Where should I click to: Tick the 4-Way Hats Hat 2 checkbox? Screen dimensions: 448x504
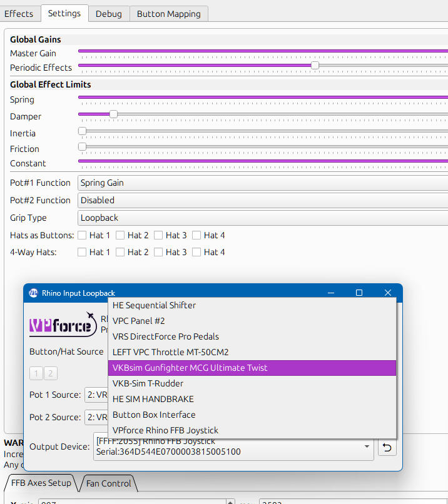[x=120, y=252]
